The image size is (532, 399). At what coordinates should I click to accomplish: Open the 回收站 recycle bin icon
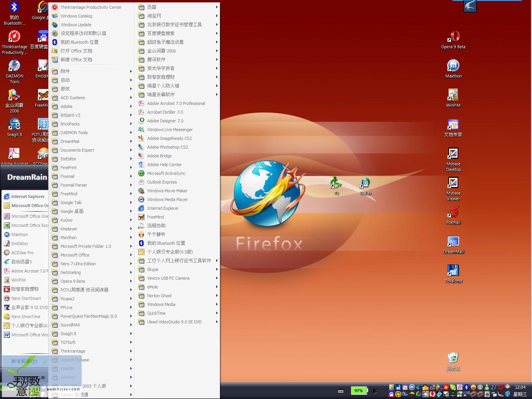[x=453, y=361]
